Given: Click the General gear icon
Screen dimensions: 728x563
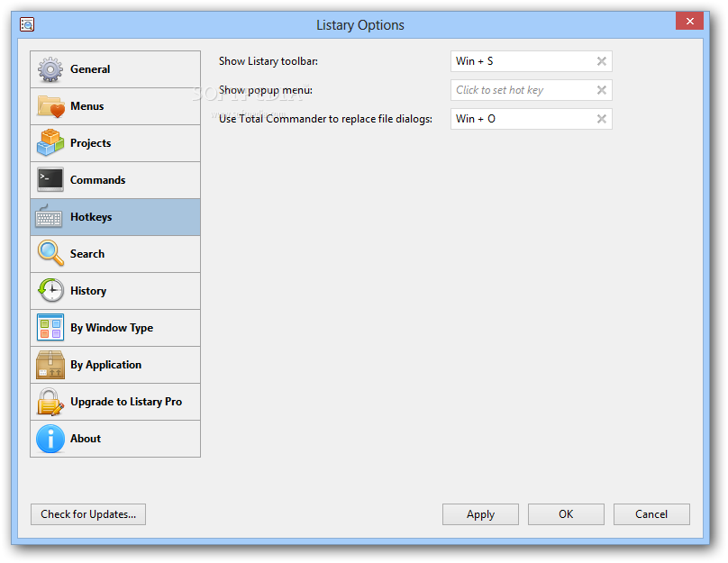Looking at the screenshot, I should point(50,69).
